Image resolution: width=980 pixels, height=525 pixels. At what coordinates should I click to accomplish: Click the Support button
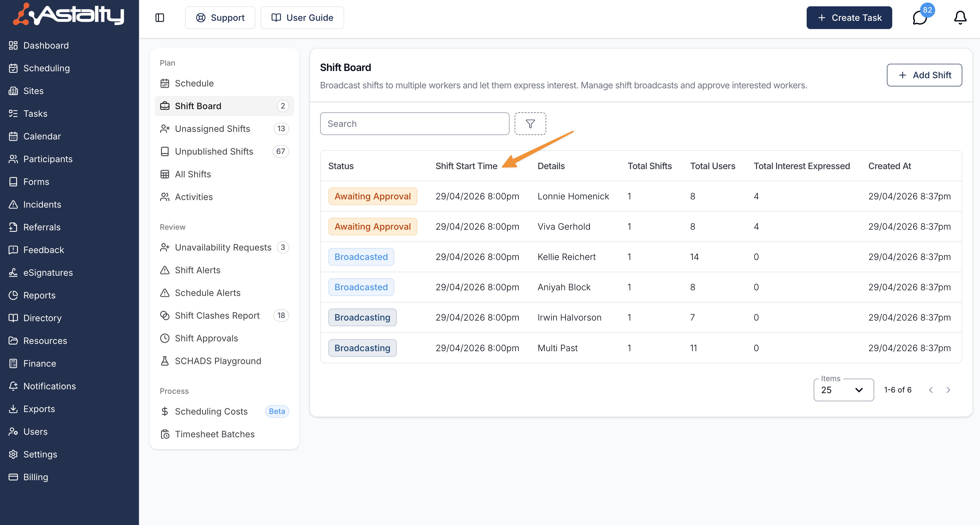220,17
